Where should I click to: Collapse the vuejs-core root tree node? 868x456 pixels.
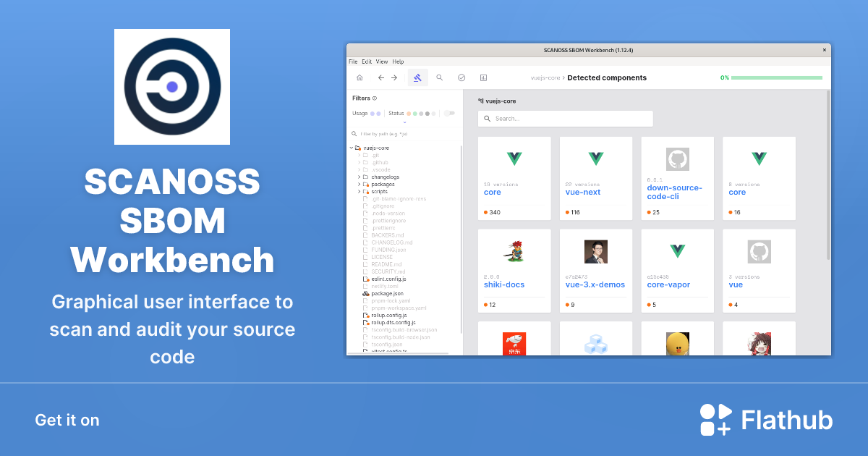pos(352,148)
